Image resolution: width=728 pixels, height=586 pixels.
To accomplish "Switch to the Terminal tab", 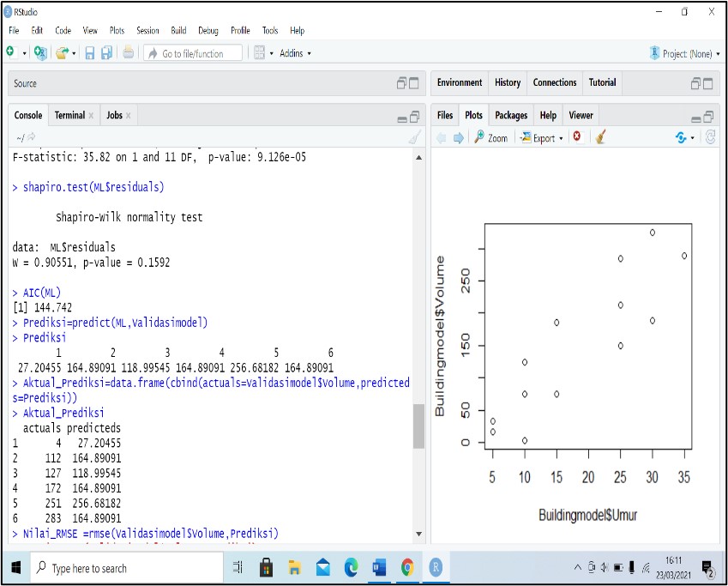I will tap(70, 114).
